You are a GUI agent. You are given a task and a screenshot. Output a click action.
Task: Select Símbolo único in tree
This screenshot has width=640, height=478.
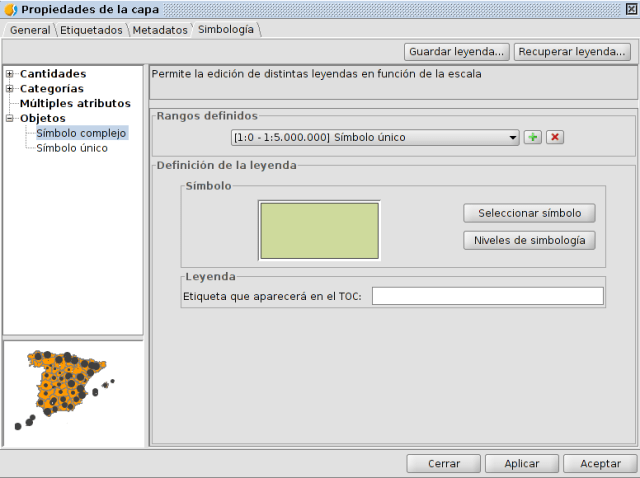coord(72,148)
